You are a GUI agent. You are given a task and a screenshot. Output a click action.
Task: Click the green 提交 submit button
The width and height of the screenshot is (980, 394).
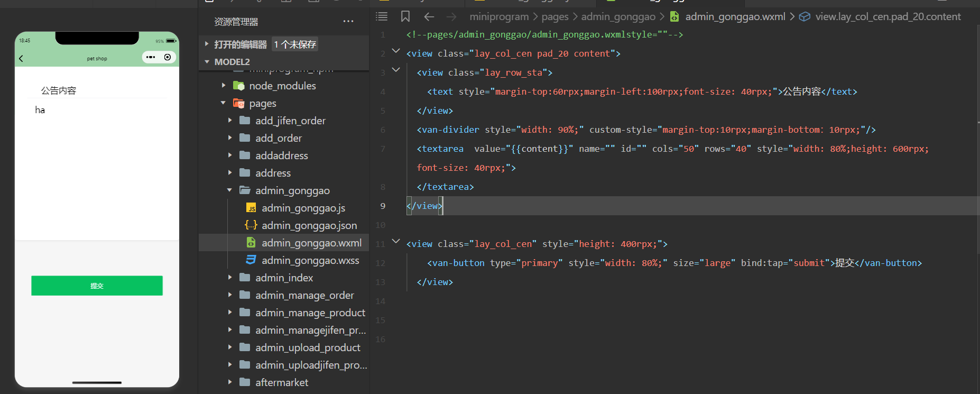click(97, 286)
